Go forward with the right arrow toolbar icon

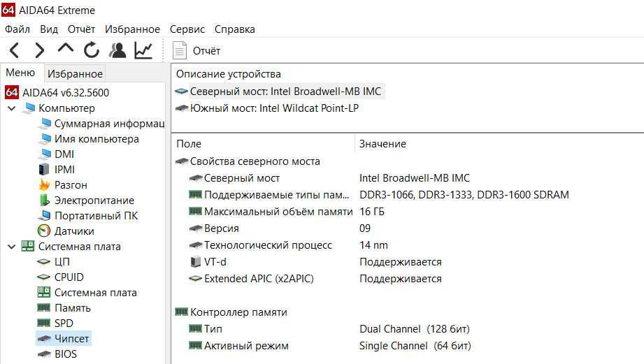(39, 50)
